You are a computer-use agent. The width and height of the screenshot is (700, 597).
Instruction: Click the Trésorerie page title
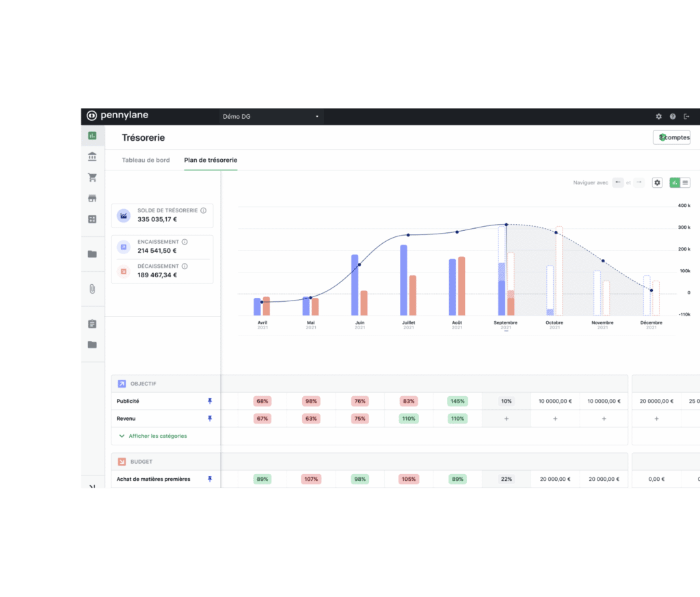[144, 138]
